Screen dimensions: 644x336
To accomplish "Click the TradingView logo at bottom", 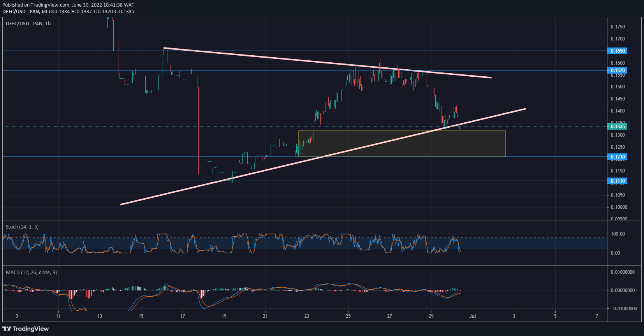I will coord(26,329).
